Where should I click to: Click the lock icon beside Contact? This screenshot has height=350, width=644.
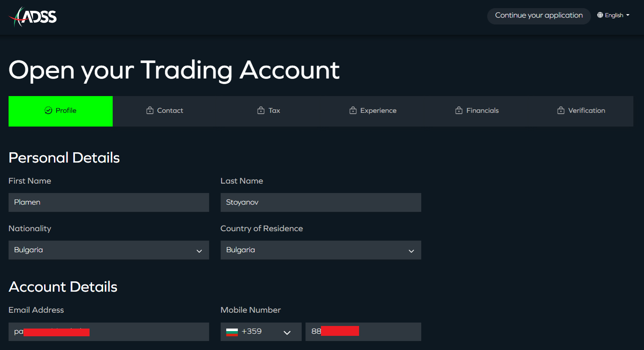tap(150, 111)
